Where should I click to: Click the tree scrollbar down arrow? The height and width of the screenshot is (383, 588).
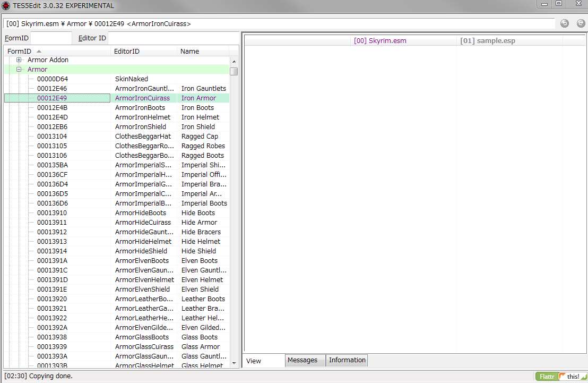234,363
